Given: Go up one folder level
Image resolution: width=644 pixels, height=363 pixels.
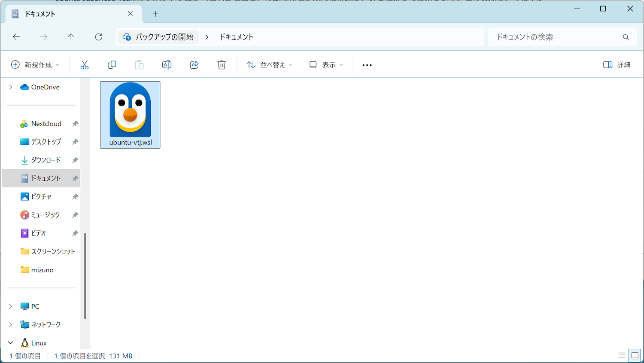Looking at the screenshot, I should pos(71,37).
